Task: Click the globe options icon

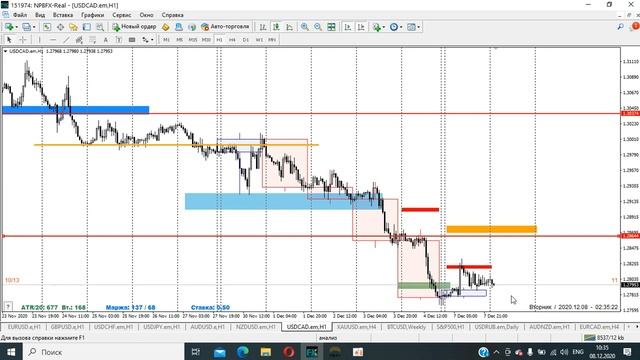Action: point(192,27)
